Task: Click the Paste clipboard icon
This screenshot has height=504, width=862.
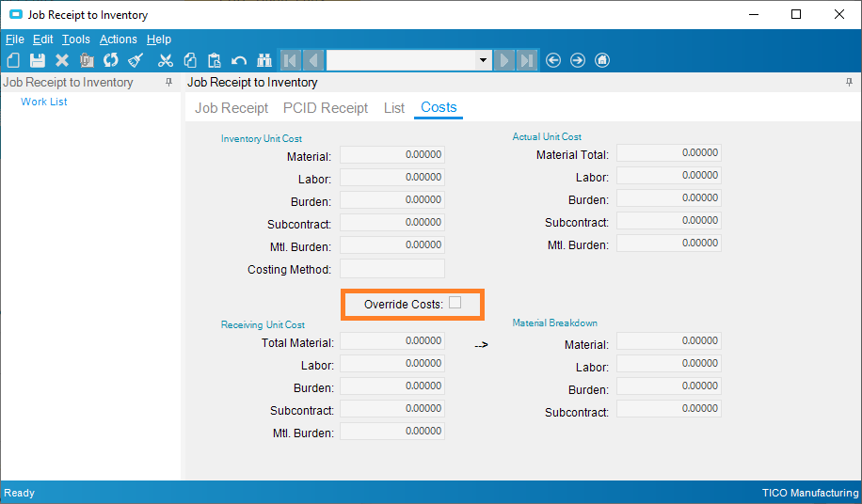Action: [x=215, y=60]
